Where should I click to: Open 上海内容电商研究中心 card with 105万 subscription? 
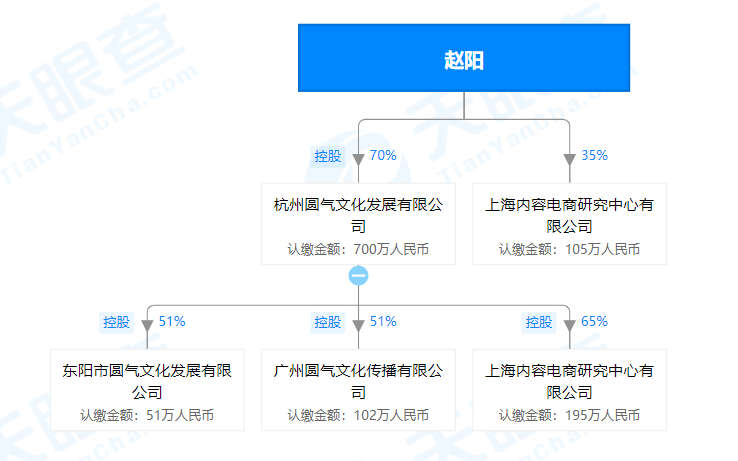(x=570, y=224)
